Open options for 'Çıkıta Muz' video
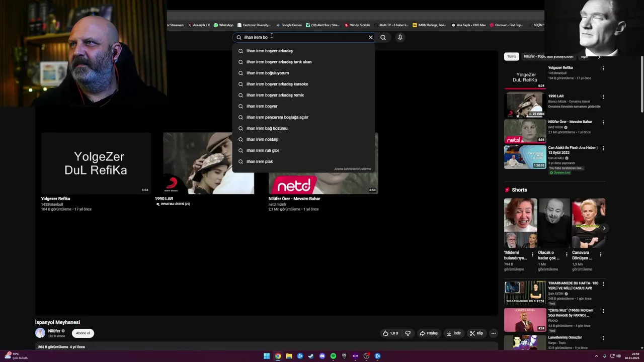 tap(603, 311)
